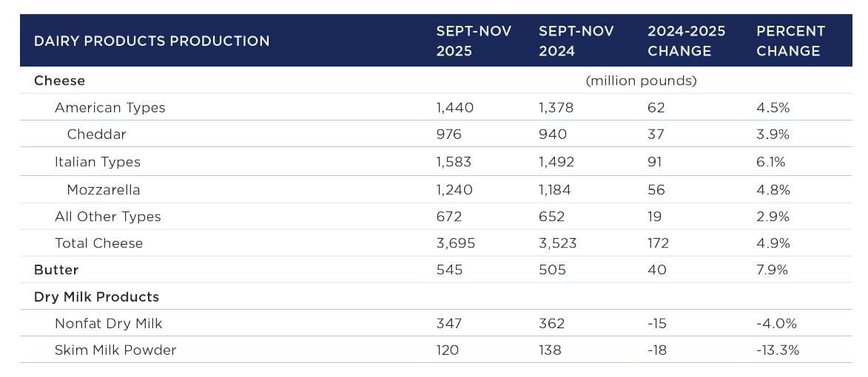Select the Total Cheese row label
This screenshot has width=868, height=377.
coord(99,243)
